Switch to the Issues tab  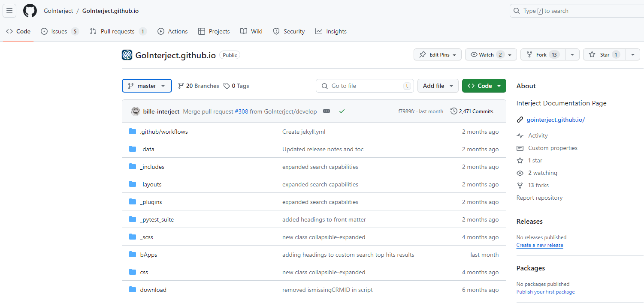(x=60, y=31)
